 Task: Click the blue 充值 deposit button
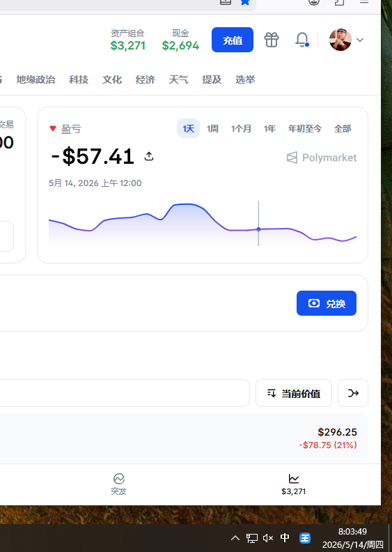(x=233, y=40)
